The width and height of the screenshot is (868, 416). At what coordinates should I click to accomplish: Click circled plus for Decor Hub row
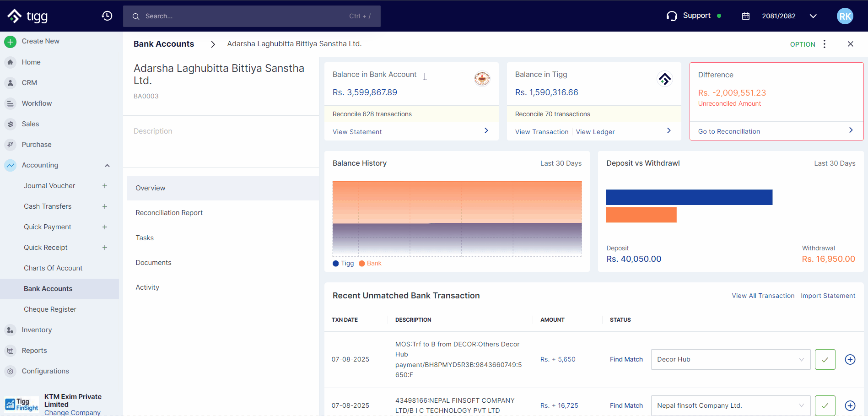coord(850,360)
